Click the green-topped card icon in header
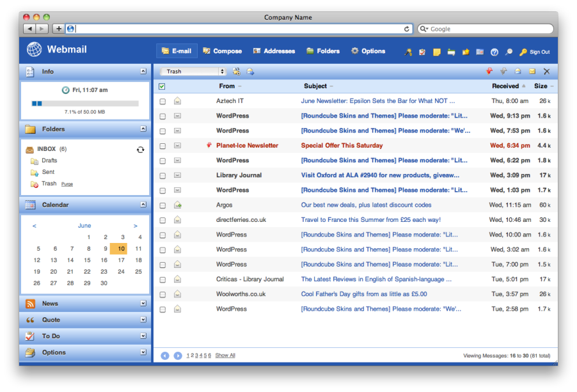The height and width of the screenshot is (392, 577). pyautogui.click(x=451, y=52)
